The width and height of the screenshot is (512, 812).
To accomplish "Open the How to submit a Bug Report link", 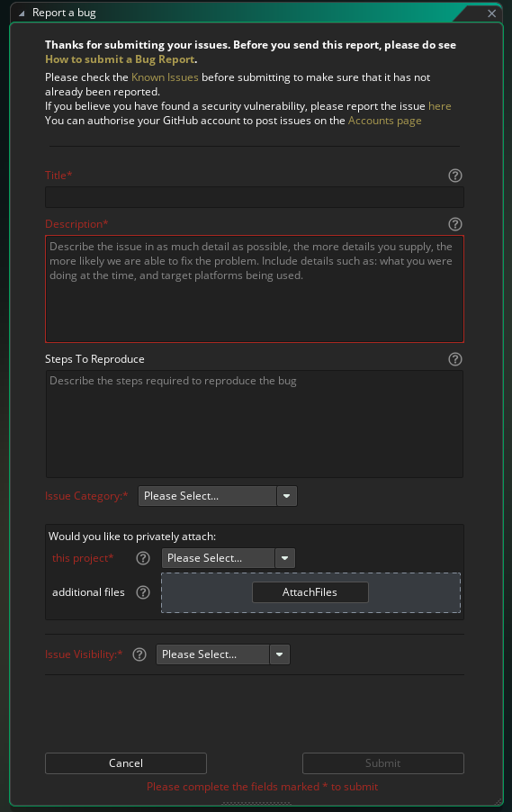I will [120, 59].
